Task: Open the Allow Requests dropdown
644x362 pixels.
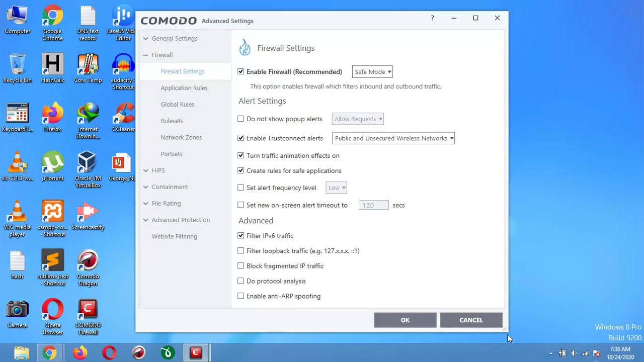Action: click(x=358, y=119)
